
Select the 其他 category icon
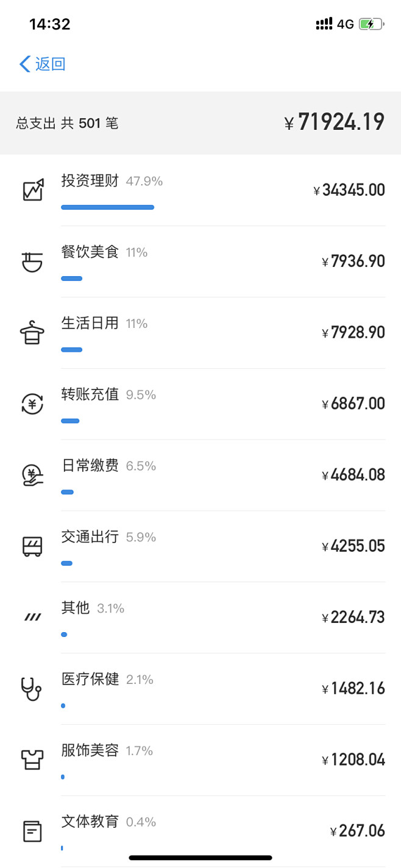32,616
